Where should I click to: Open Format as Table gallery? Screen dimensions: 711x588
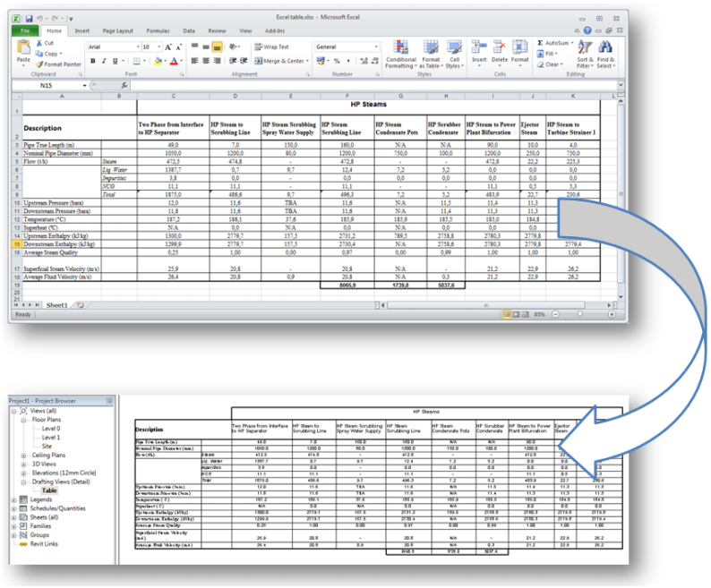431,55
